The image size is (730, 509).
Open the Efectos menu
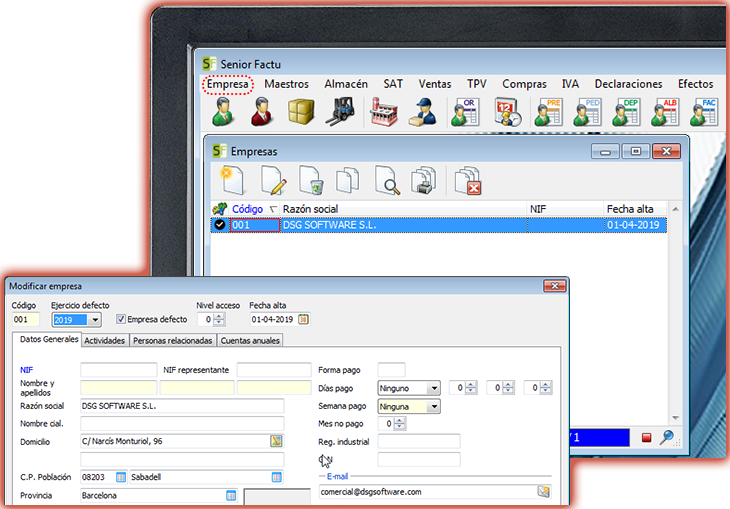pyautogui.click(x=695, y=84)
